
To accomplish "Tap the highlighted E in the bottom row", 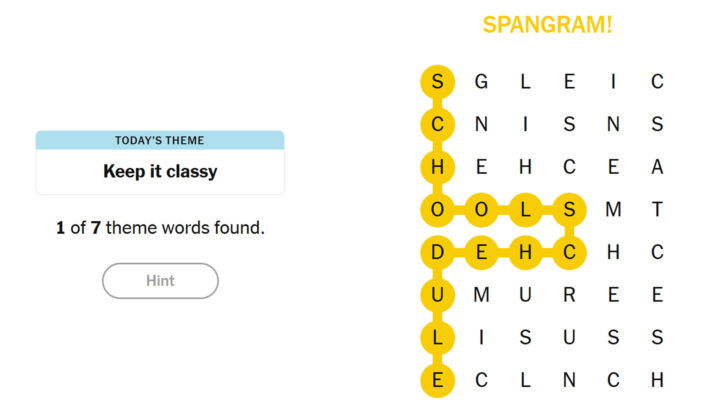I will 437,380.
